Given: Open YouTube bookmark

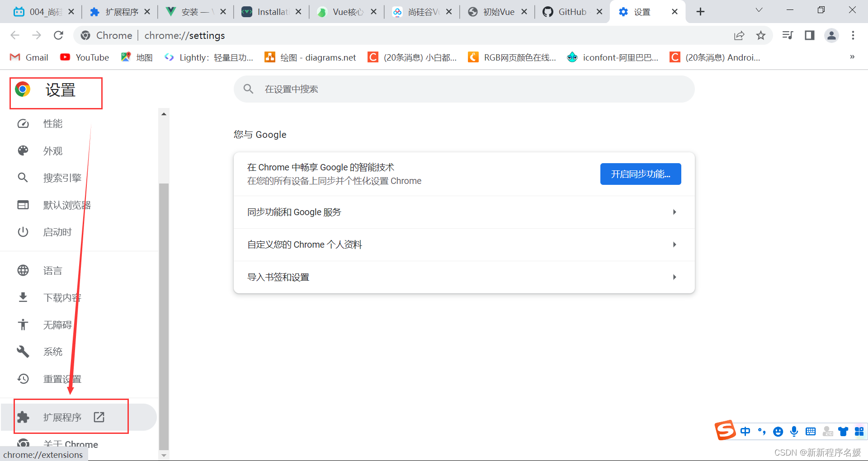Looking at the screenshot, I should click(85, 57).
